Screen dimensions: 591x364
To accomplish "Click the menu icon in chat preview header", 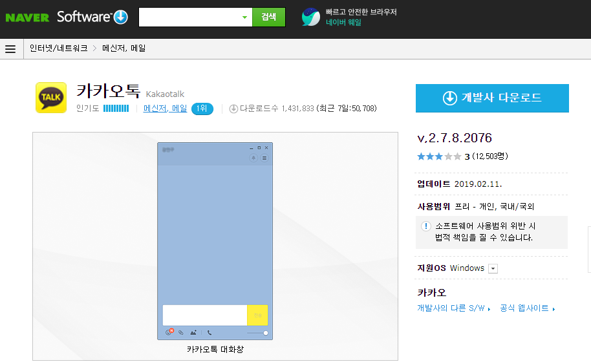I will tap(264, 158).
